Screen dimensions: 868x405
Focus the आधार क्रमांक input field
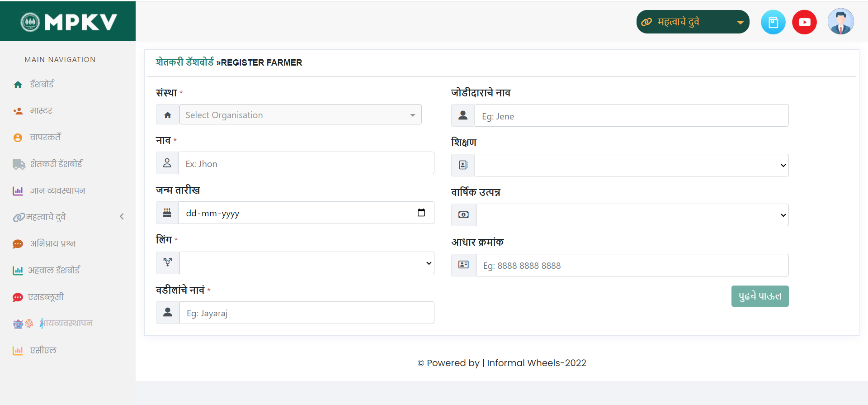click(x=632, y=265)
